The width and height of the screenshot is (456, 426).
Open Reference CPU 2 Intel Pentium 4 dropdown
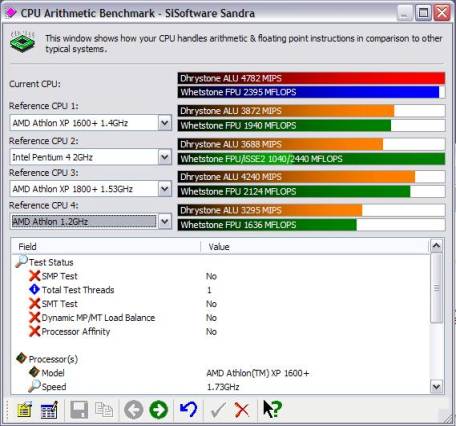point(165,157)
